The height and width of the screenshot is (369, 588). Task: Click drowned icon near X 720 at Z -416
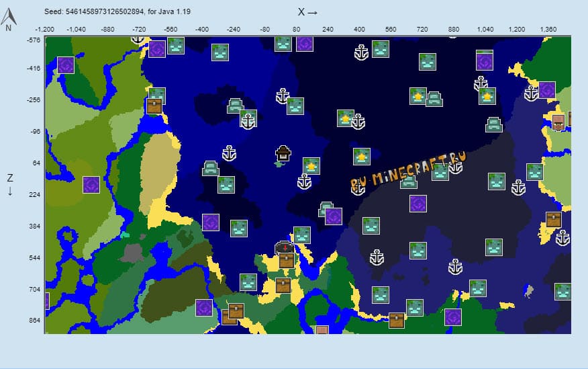pos(428,62)
